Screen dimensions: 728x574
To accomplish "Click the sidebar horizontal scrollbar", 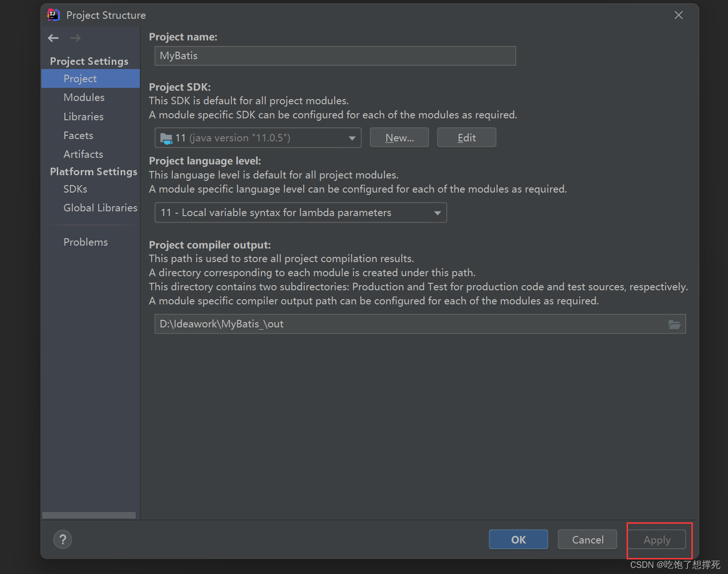I will click(89, 515).
